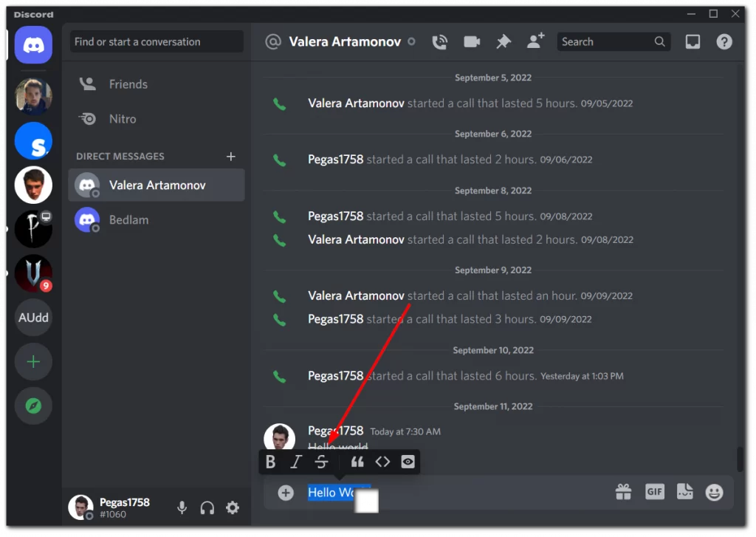The height and width of the screenshot is (537, 756).
Task: Select Bedlam direct message
Action: [157, 220]
